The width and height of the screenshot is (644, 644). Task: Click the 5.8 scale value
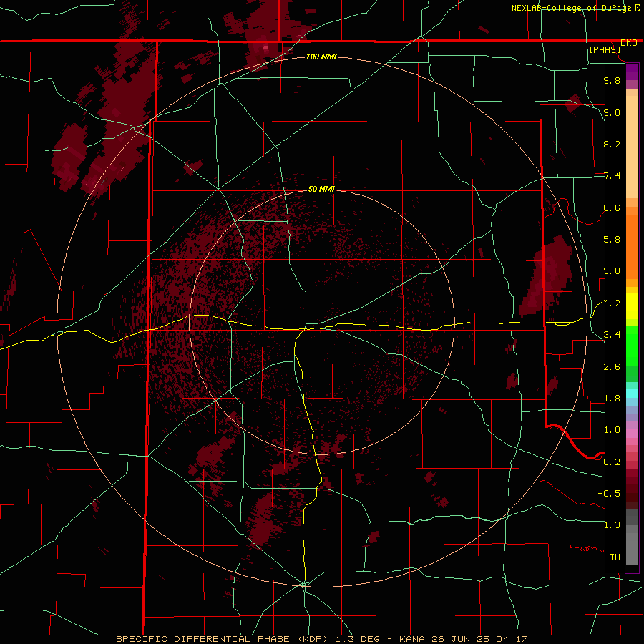pyautogui.click(x=612, y=240)
